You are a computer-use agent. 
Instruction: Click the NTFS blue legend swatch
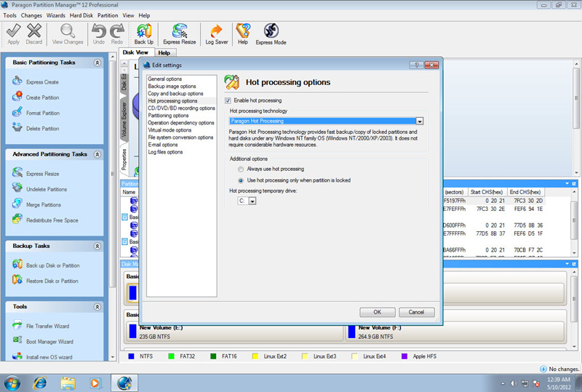(x=131, y=356)
